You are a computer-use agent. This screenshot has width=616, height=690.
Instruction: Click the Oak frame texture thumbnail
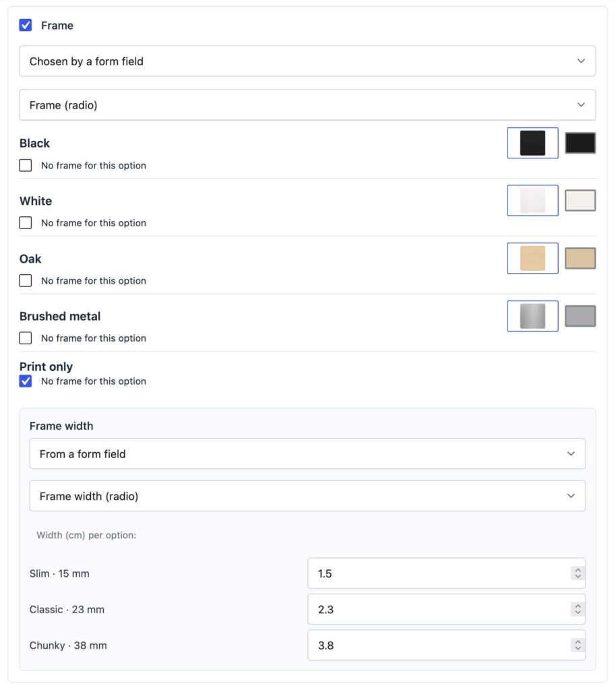click(x=532, y=258)
